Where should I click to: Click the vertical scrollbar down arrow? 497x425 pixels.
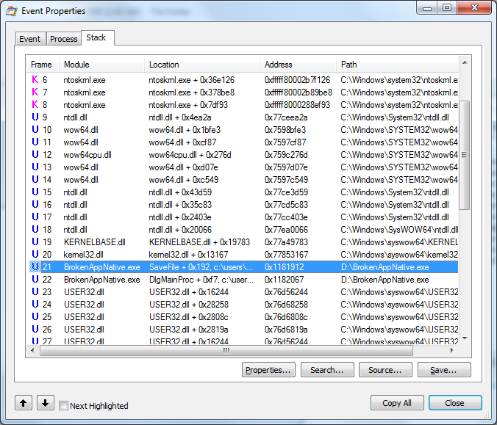coord(465,339)
